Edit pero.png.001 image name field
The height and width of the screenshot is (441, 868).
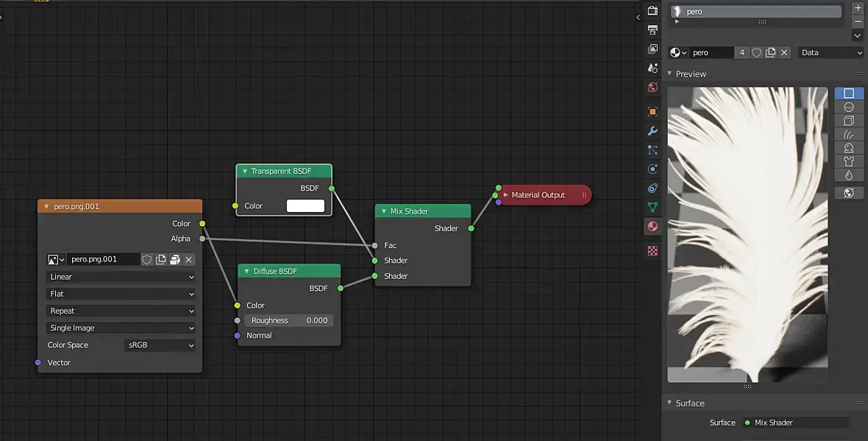tap(104, 259)
